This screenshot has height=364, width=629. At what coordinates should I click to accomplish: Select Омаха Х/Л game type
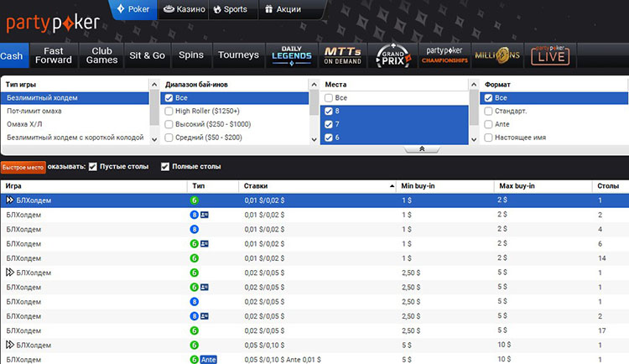coord(75,124)
